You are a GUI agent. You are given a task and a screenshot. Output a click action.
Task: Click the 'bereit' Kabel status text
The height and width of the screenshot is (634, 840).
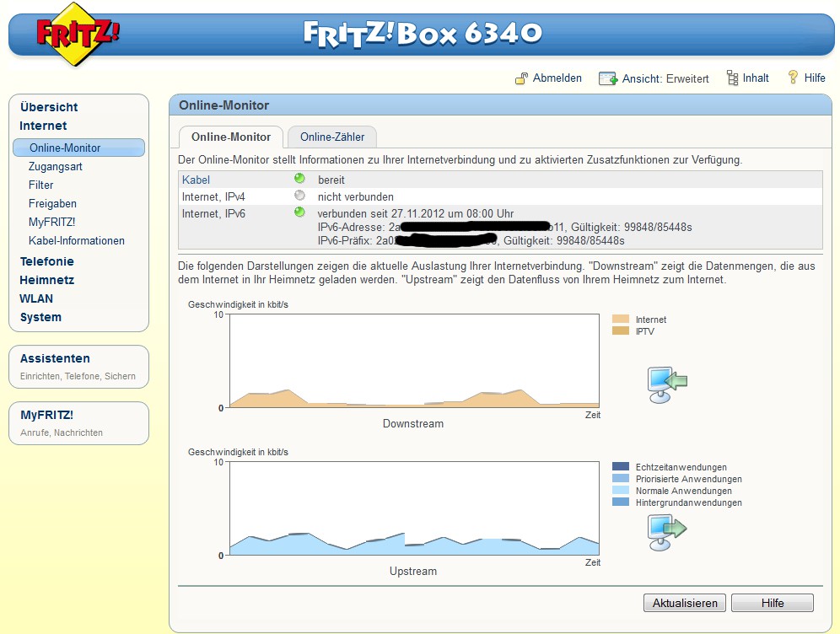[331, 180]
